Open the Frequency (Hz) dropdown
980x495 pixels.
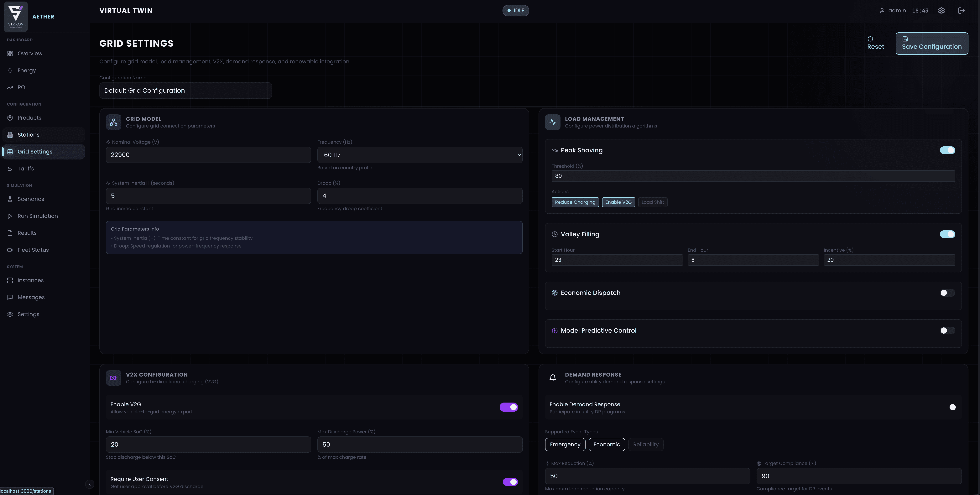pos(419,155)
